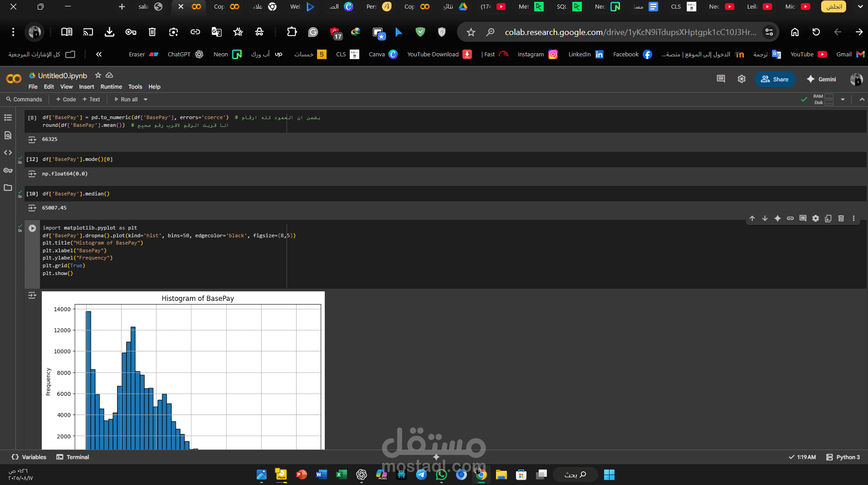Delete the selected cell
Image resolution: width=868 pixels, height=485 pixels.
click(x=841, y=219)
